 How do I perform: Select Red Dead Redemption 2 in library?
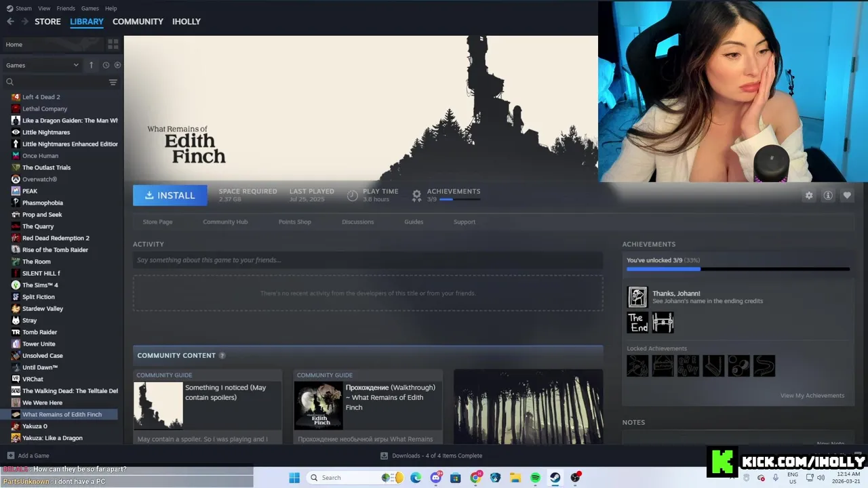56,238
